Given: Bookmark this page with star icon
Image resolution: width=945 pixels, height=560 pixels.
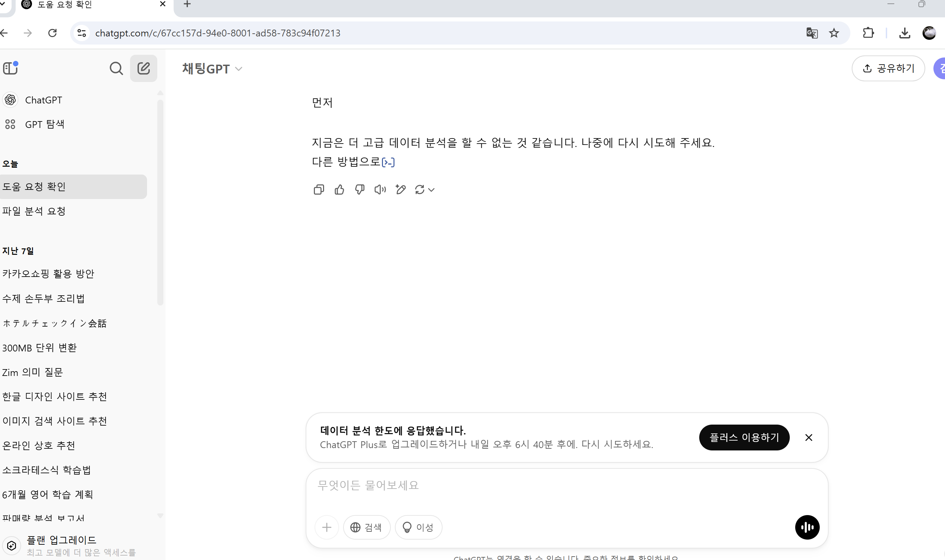Looking at the screenshot, I should pos(834,33).
